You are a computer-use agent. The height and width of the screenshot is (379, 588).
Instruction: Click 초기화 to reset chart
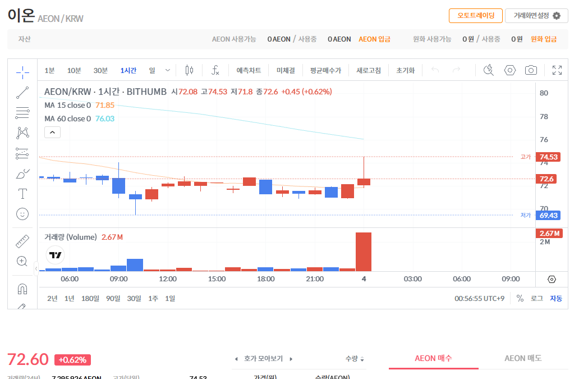tap(406, 70)
